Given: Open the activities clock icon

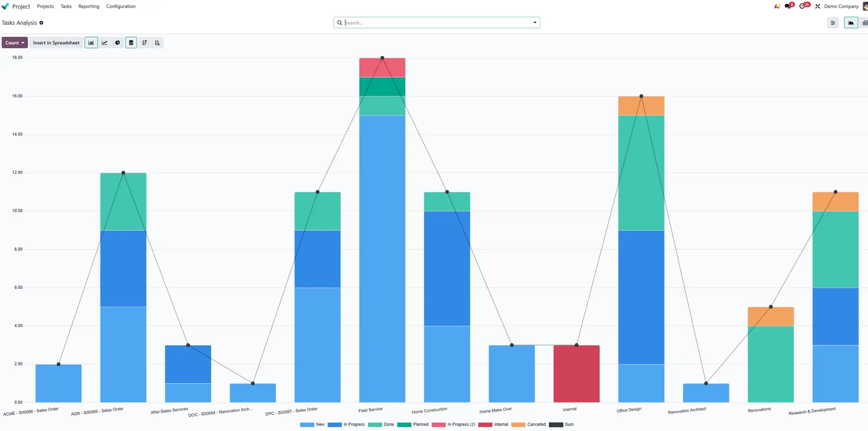Looking at the screenshot, I should point(802,6).
